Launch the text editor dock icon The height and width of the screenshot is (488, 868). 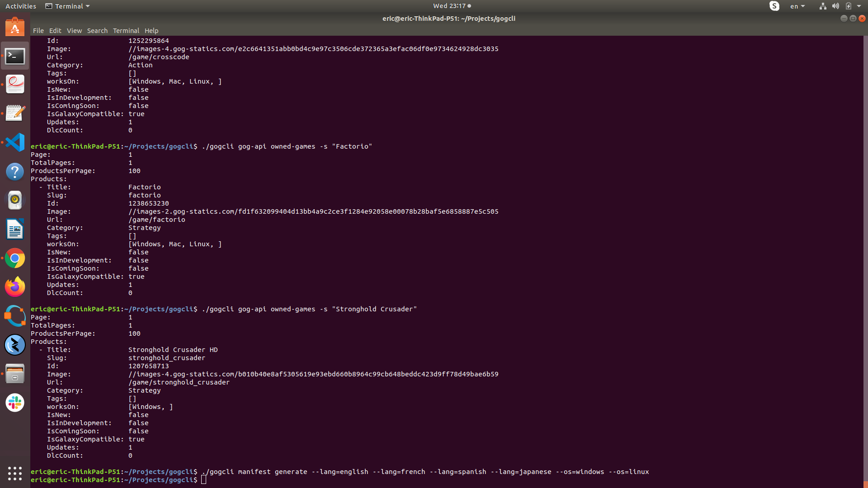coord(15,113)
